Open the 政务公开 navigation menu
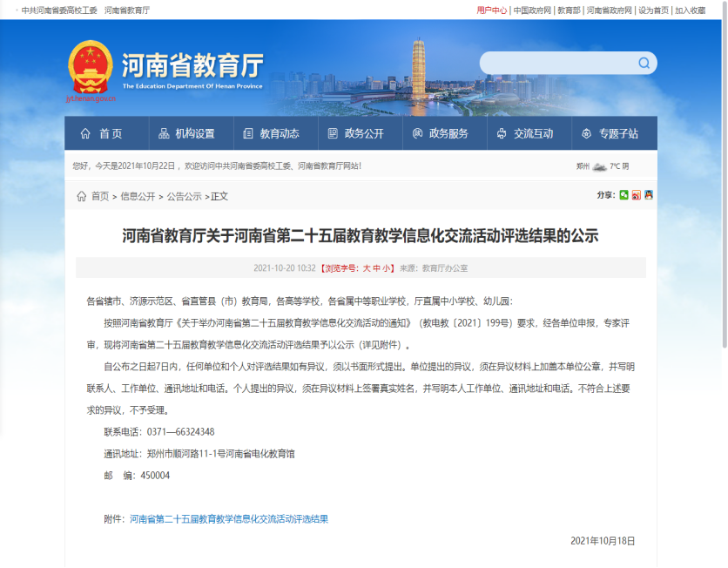Viewport: 728px width, 568px height. (x=355, y=133)
